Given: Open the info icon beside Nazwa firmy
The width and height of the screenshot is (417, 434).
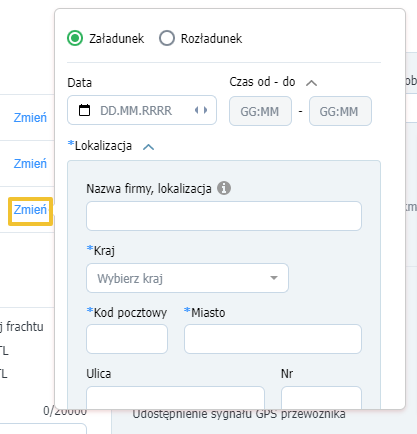Looking at the screenshot, I should pyautogui.click(x=224, y=188).
